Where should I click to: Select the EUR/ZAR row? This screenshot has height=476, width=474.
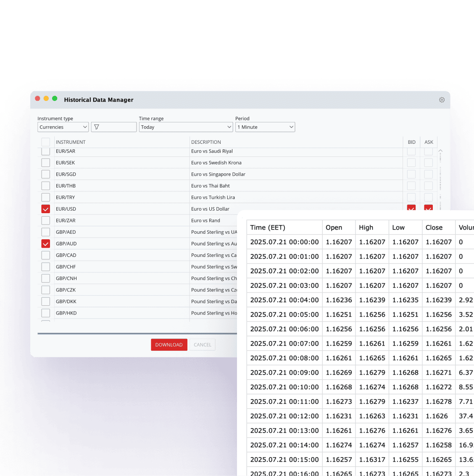point(126,220)
